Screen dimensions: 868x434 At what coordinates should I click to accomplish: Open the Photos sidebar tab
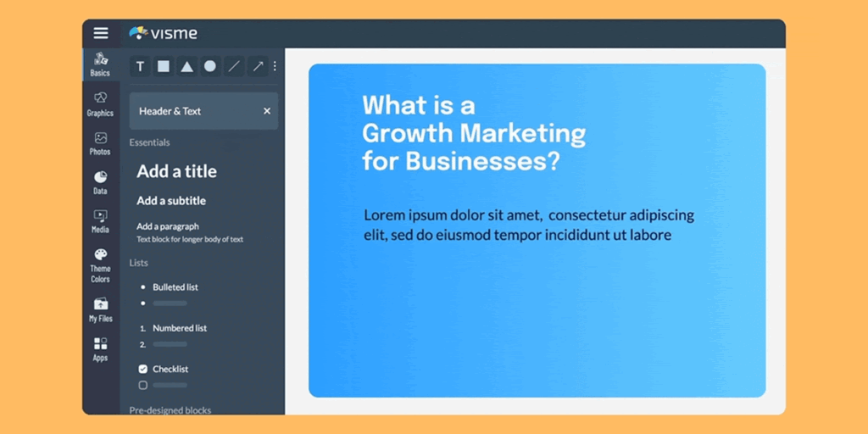[x=100, y=144]
